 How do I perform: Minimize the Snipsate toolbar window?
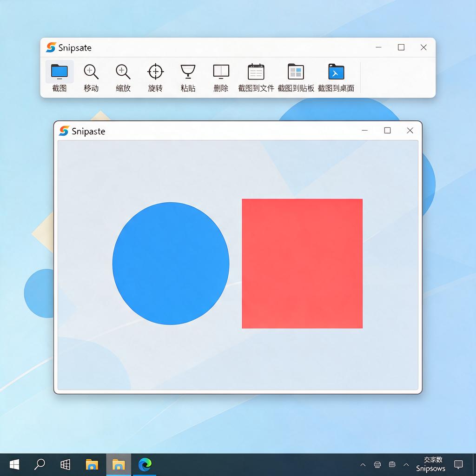(x=378, y=47)
